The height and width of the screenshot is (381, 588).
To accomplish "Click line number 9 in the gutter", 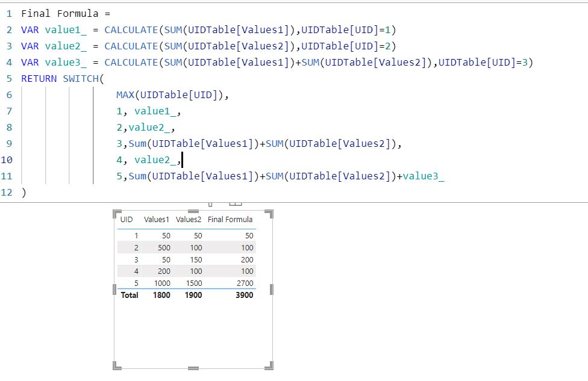I will [x=9, y=143].
